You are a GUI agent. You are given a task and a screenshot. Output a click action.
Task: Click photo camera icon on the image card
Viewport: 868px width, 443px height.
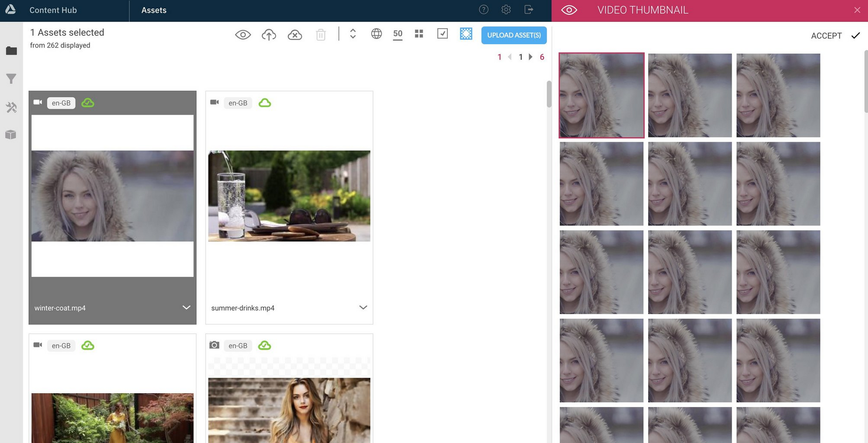[x=214, y=345]
